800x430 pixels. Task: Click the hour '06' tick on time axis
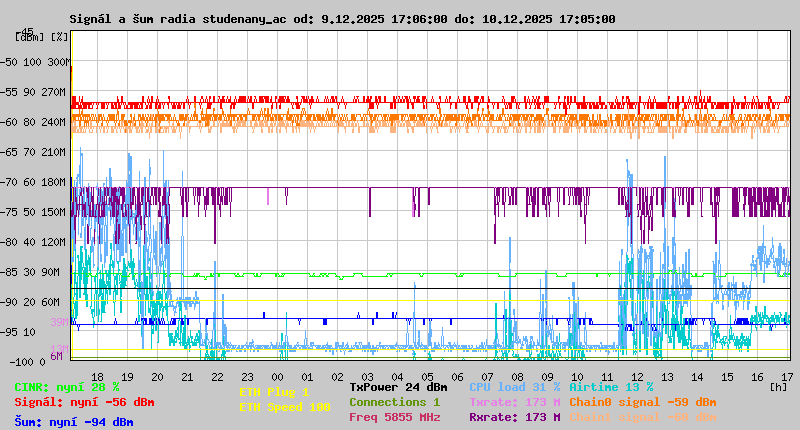coord(457,377)
